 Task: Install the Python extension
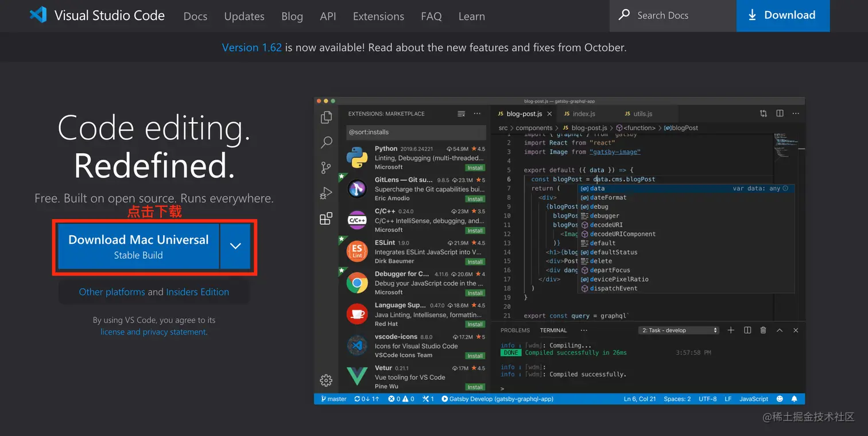click(x=475, y=168)
